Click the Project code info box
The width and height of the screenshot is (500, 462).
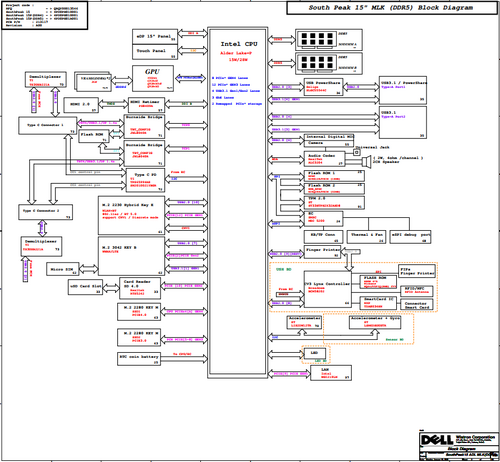pos(45,15)
